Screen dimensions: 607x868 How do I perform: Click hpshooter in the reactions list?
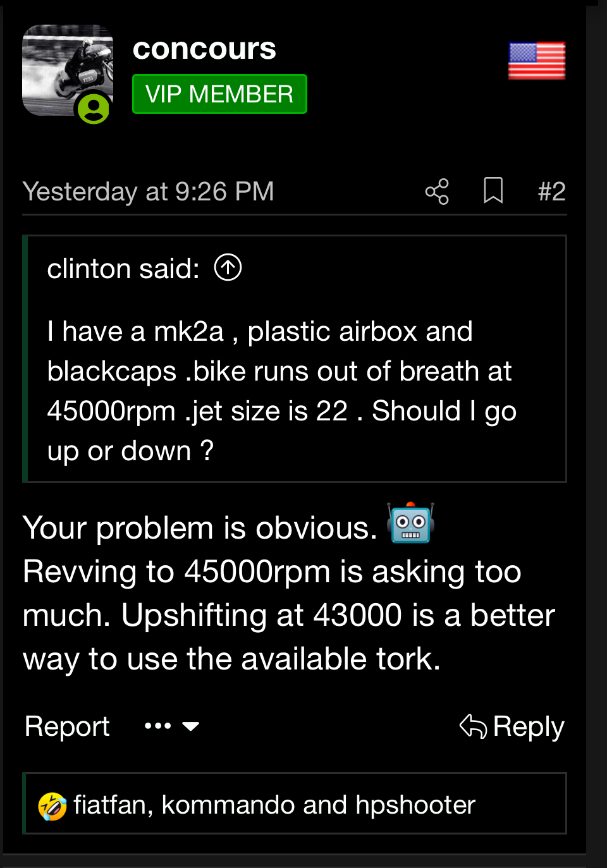pos(415,805)
